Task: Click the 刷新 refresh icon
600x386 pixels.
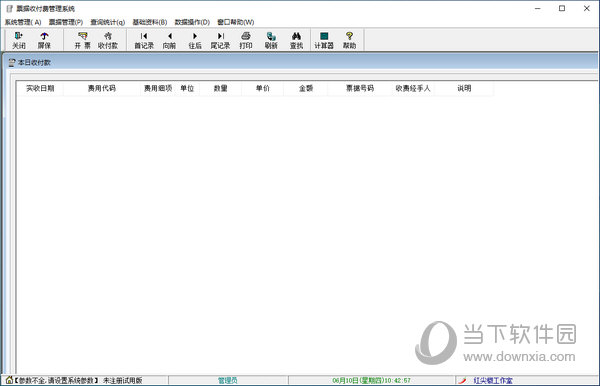Action: [x=271, y=40]
